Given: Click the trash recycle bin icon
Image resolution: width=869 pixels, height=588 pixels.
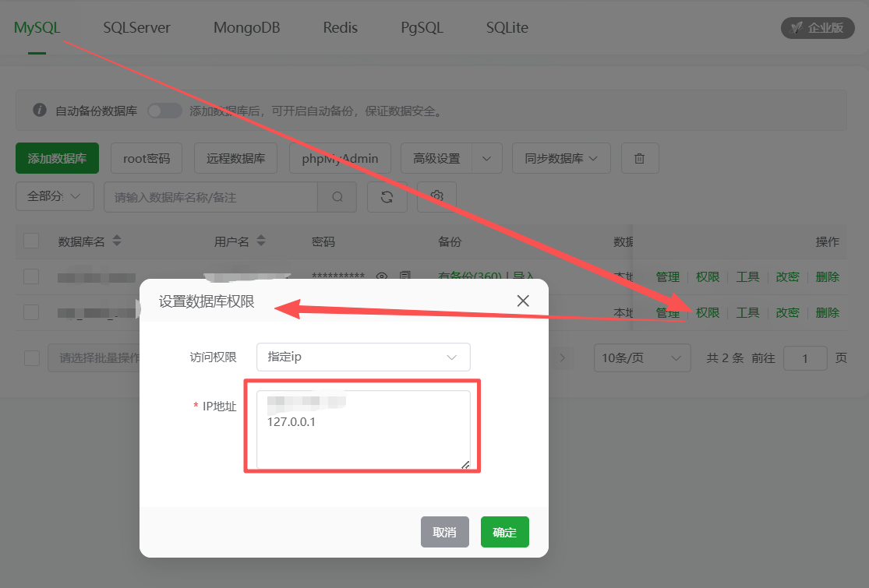Looking at the screenshot, I should [x=640, y=158].
